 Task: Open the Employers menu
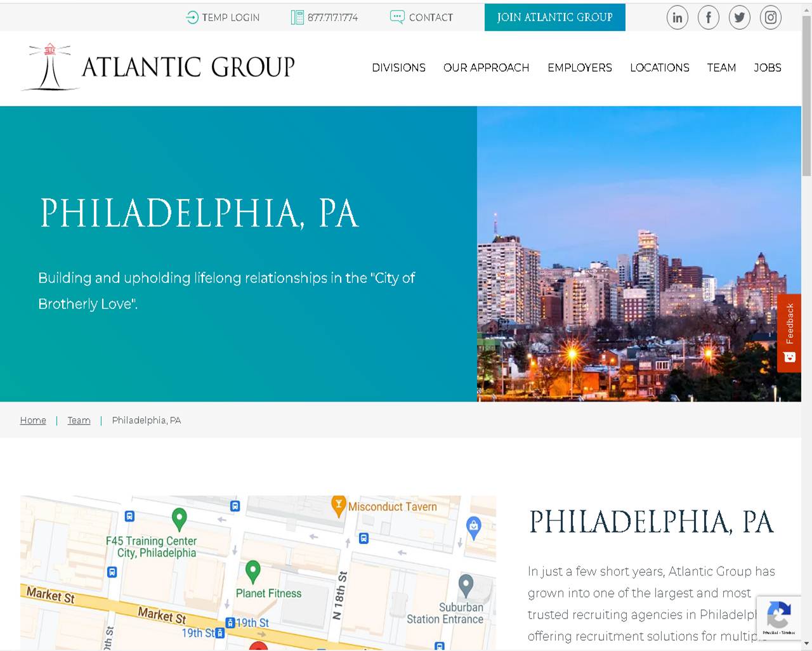click(580, 67)
